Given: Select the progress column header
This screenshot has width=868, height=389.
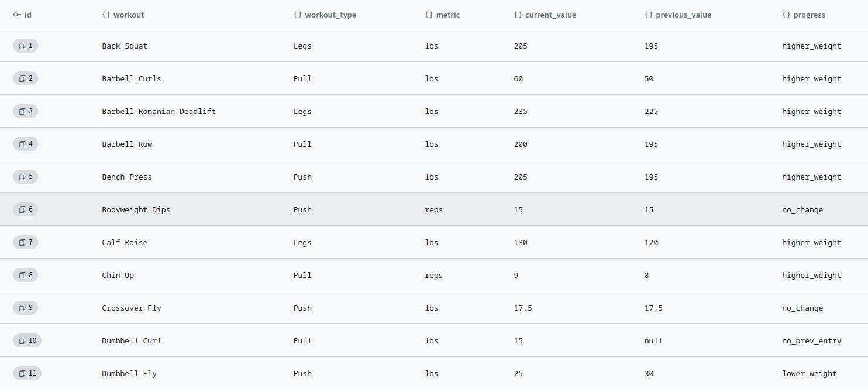Looking at the screenshot, I should [808, 15].
